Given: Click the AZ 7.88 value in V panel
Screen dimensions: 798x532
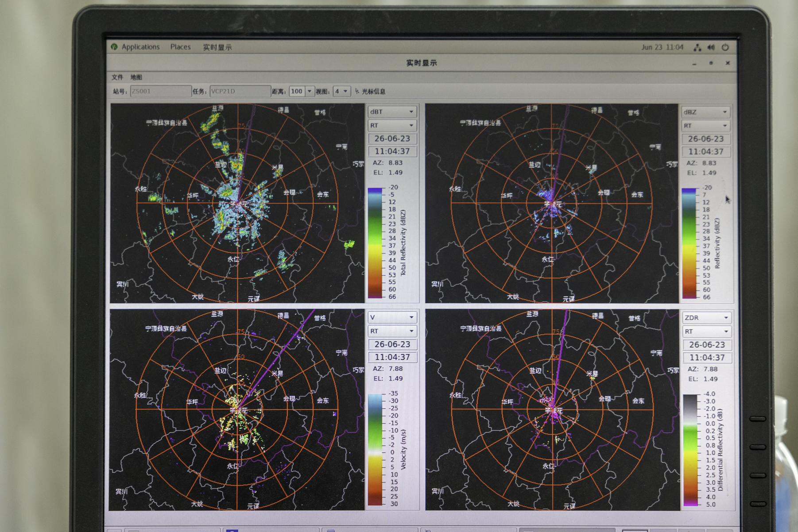Looking at the screenshot, I should tap(395, 369).
